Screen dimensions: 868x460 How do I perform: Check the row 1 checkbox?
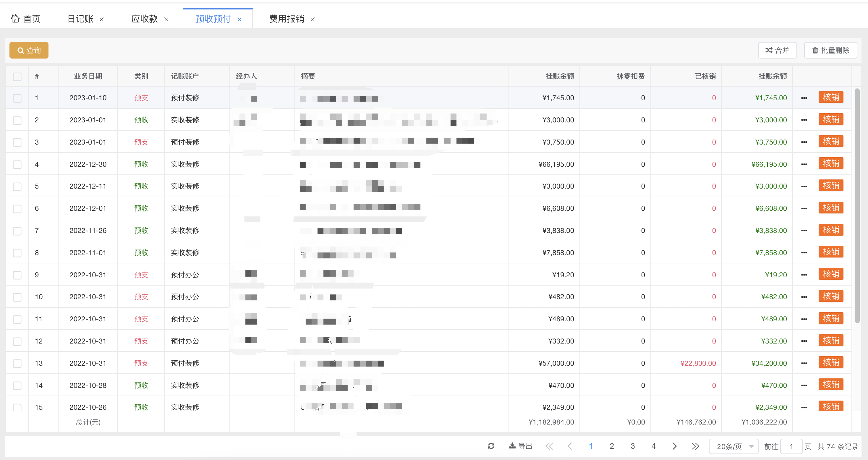click(17, 98)
